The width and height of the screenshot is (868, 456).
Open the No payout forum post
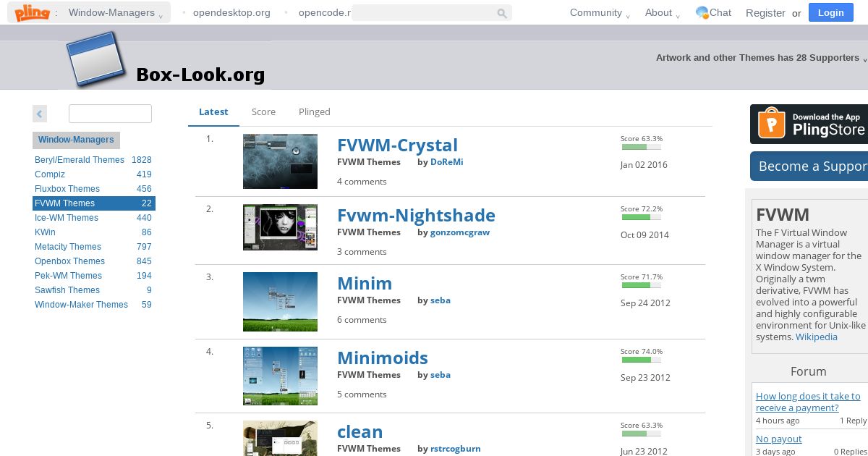pyautogui.click(x=779, y=439)
